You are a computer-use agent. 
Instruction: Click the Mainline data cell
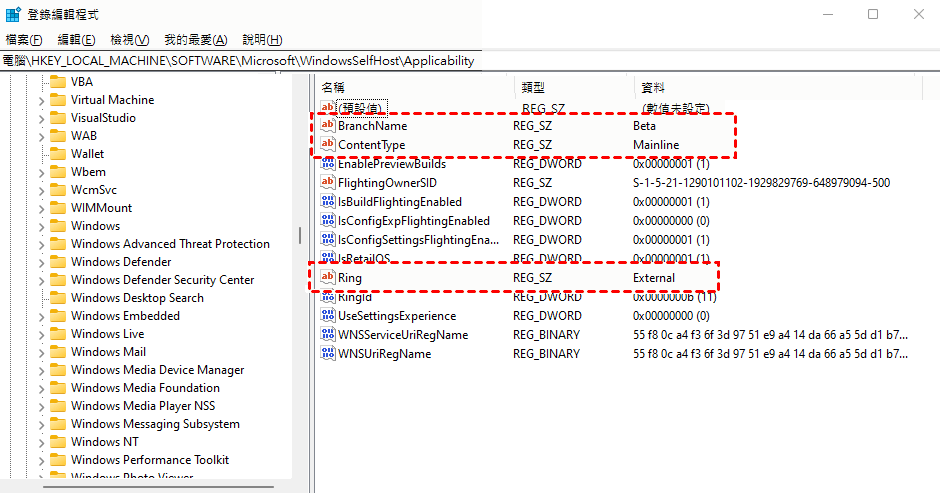656,145
